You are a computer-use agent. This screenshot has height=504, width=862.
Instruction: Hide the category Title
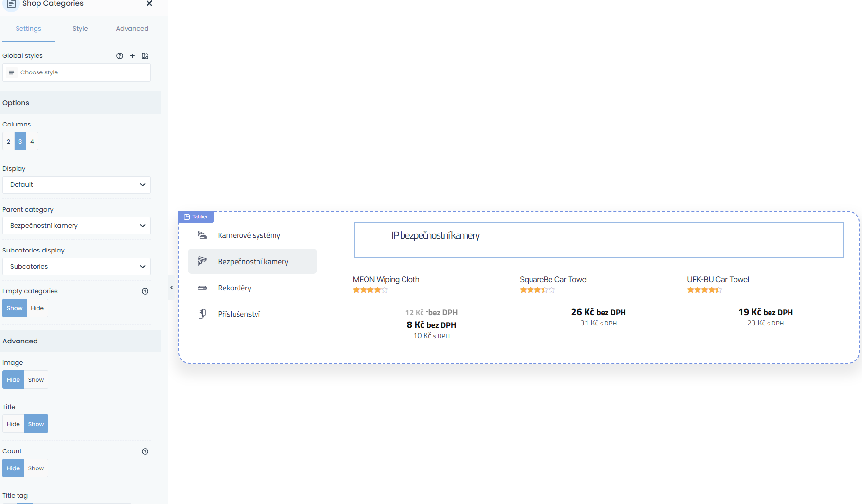pos(13,424)
